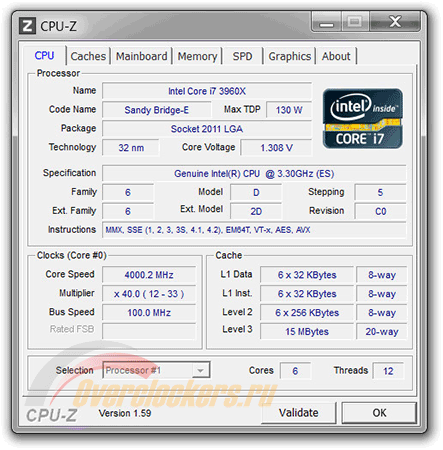The height and width of the screenshot is (450, 443).
Task: Click the Level 2 value 6 x 256 KBytes
Action: tap(307, 313)
